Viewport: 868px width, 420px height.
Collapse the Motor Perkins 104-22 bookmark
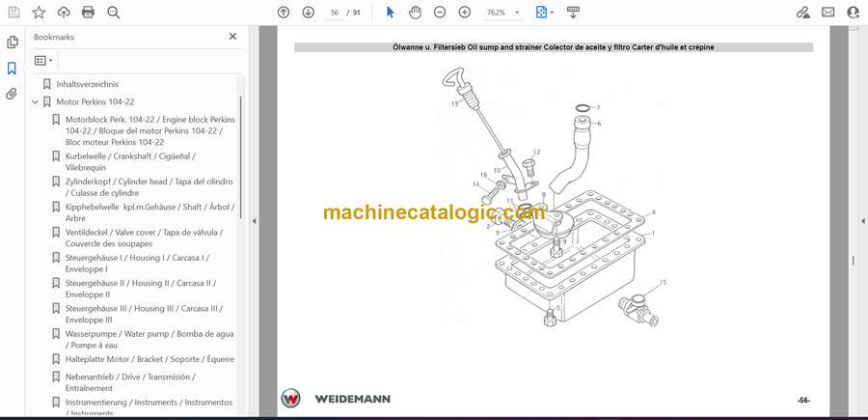(x=36, y=102)
